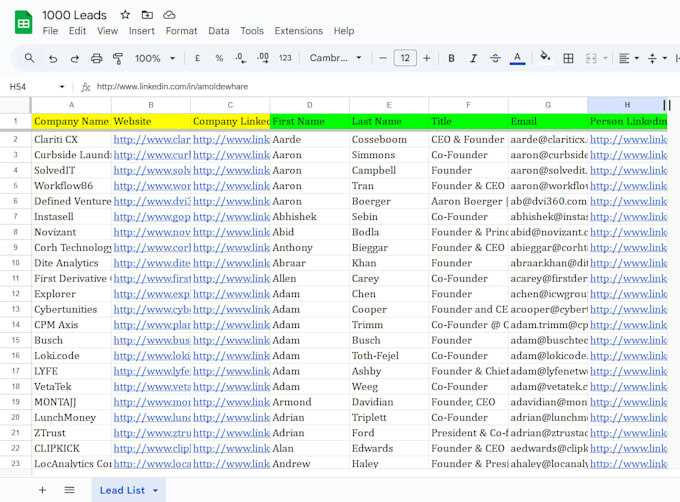
Task: Select the Email header cell
Action: click(548, 121)
